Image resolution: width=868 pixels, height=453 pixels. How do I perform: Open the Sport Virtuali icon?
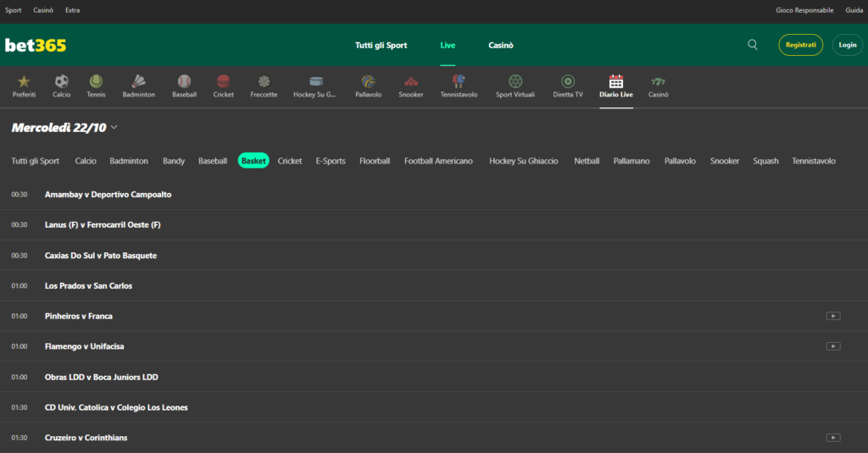pos(515,81)
